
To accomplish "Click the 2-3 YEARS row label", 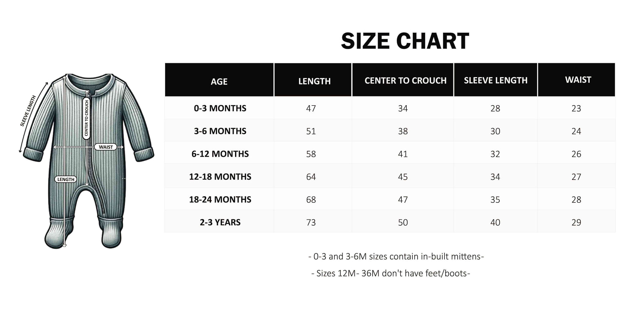I will tap(220, 222).
